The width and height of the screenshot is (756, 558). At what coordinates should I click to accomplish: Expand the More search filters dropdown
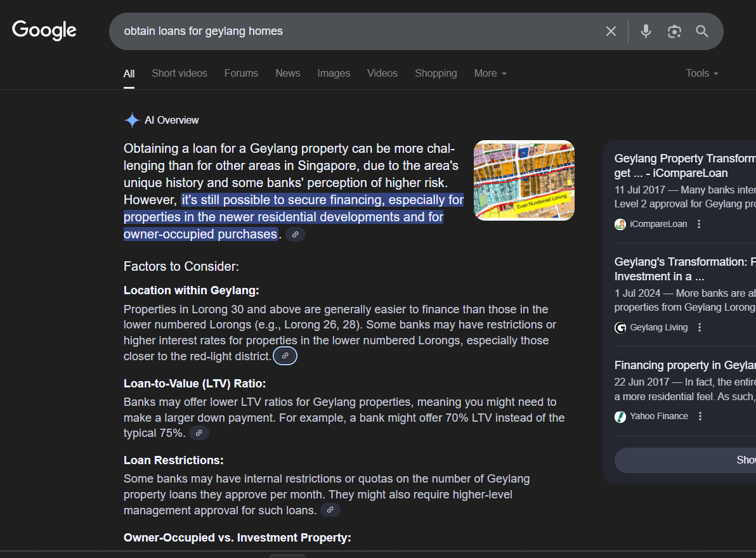(x=490, y=74)
